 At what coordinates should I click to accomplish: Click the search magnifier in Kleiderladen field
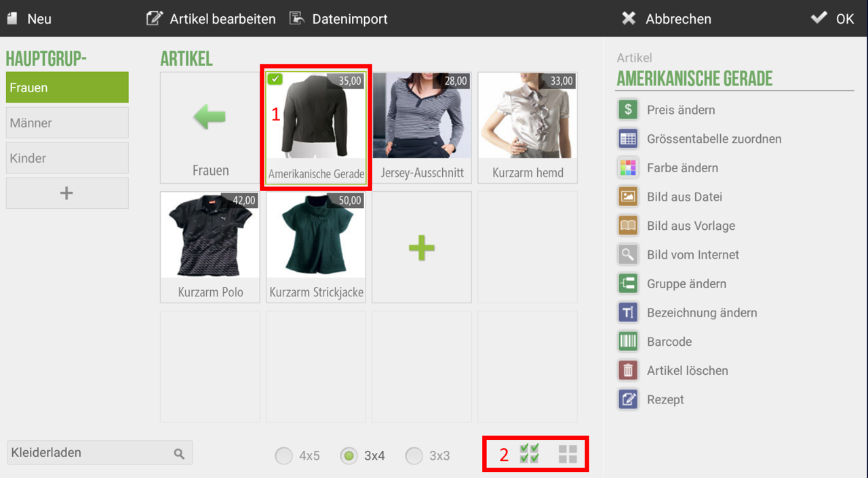(179, 454)
